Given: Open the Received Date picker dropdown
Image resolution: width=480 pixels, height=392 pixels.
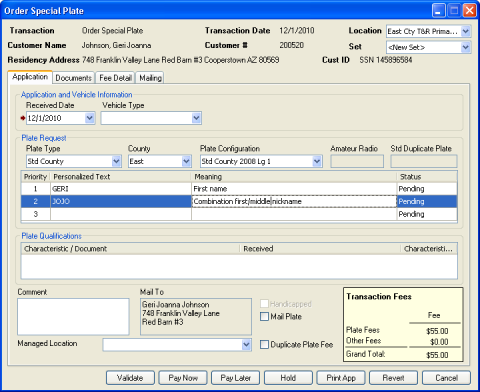Looking at the screenshot, I should (90, 118).
